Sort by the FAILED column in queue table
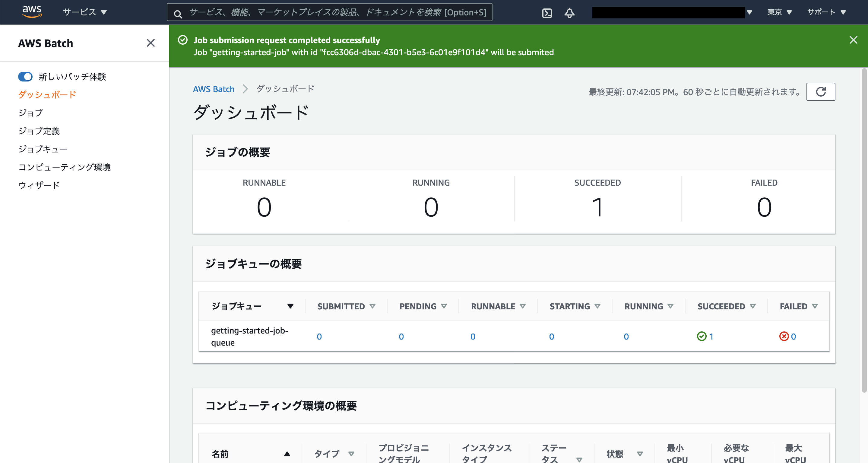 [x=799, y=306]
